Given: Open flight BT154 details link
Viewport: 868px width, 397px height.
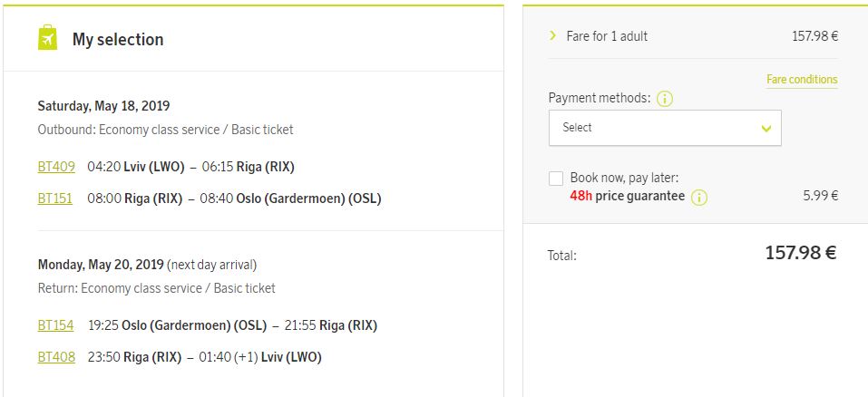Looking at the screenshot, I should [x=55, y=325].
